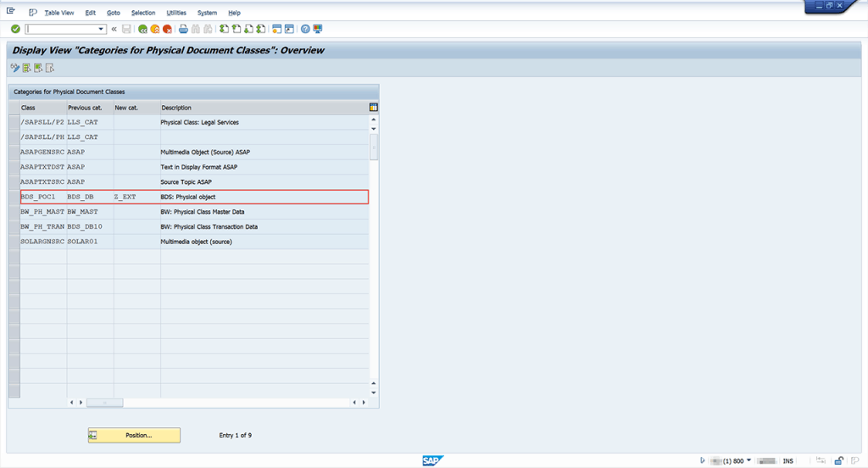
Task: Click the Create New Session icon
Action: tap(277, 29)
